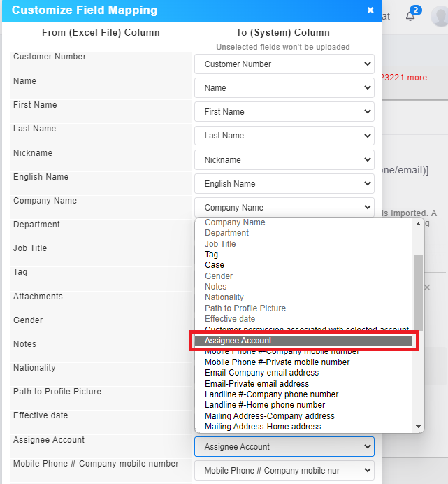Pick Mailing Address-Home address from list
This screenshot has height=484, width=448.
point(263,426)
